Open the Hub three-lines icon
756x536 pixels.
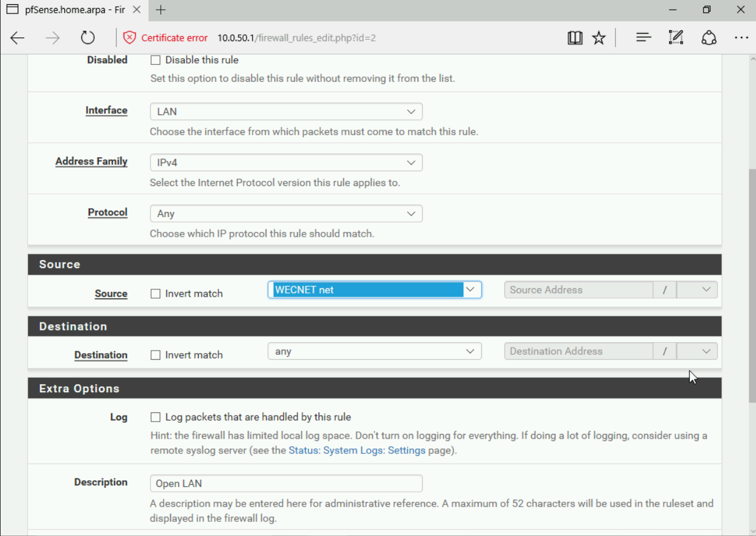[643, 38]
